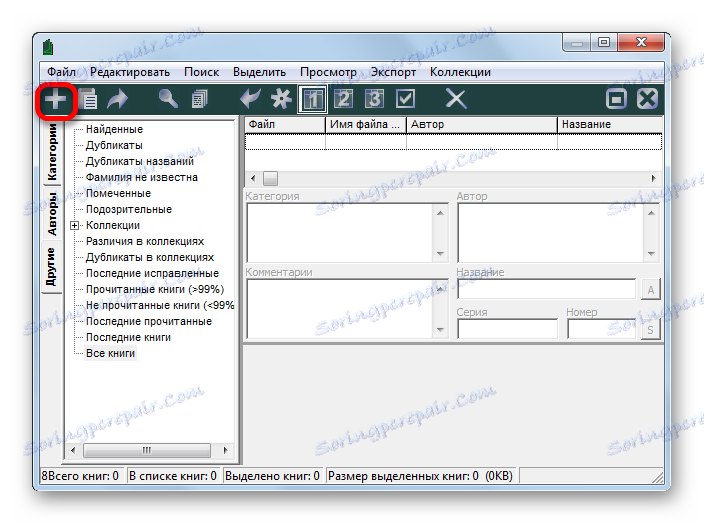Screen dimensions: 704x524
Task: Select Последние книги tree item
Action: (128, 338)
